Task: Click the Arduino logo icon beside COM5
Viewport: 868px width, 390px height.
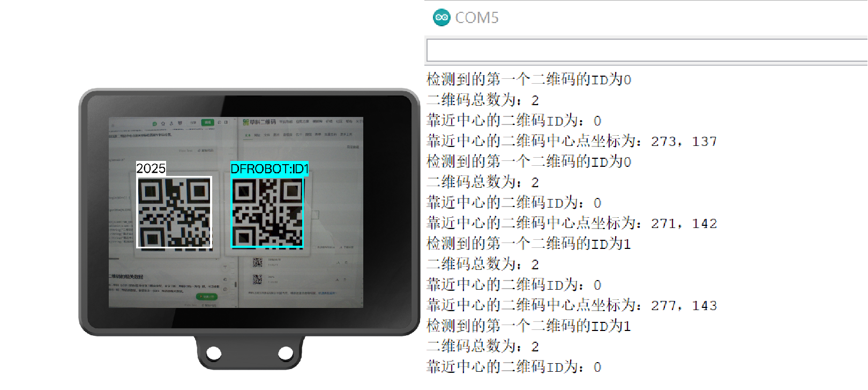Action: (442, 18)
